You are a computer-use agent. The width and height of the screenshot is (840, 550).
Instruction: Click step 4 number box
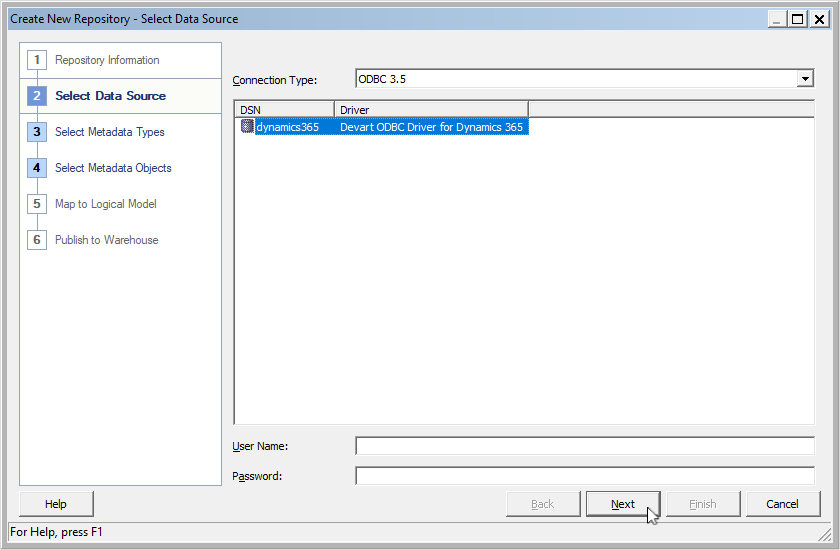[37, 168]
